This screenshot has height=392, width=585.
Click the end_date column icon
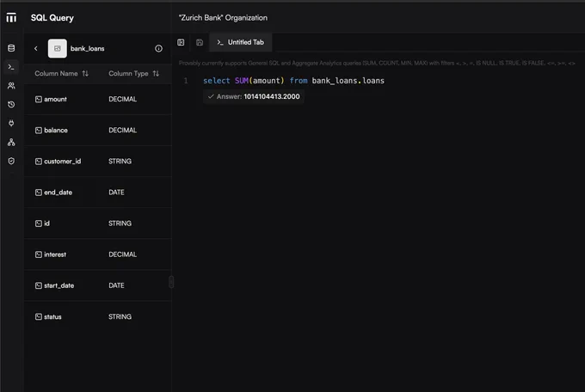click(39, 193)
